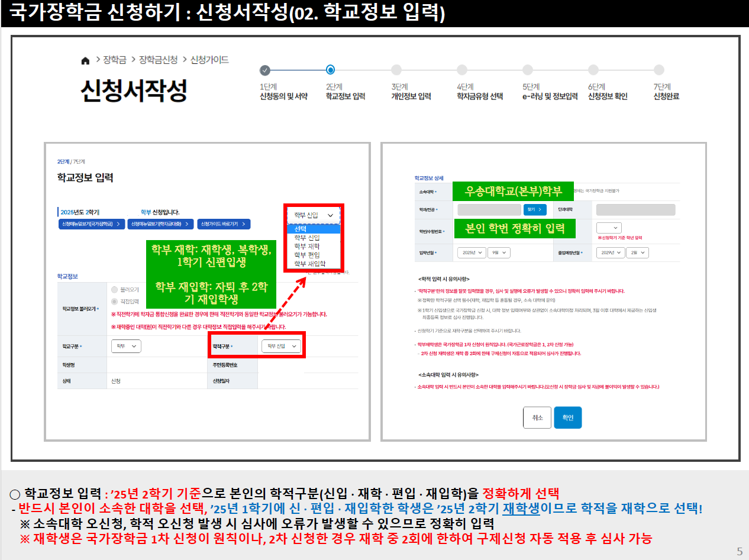The width and height of the screenshot is (749, 560).
Task: Open the 학교구분 dropdown showing 학부
Action: click(126, 346)
